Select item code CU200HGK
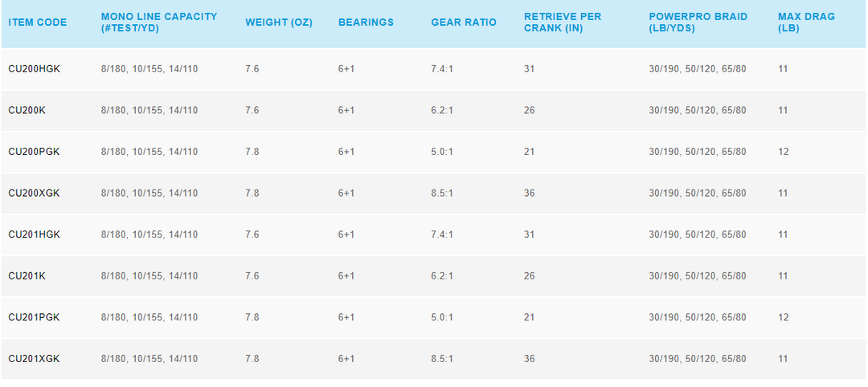The height and width of the screenshot is (387, 868). [x=35, y=69]
